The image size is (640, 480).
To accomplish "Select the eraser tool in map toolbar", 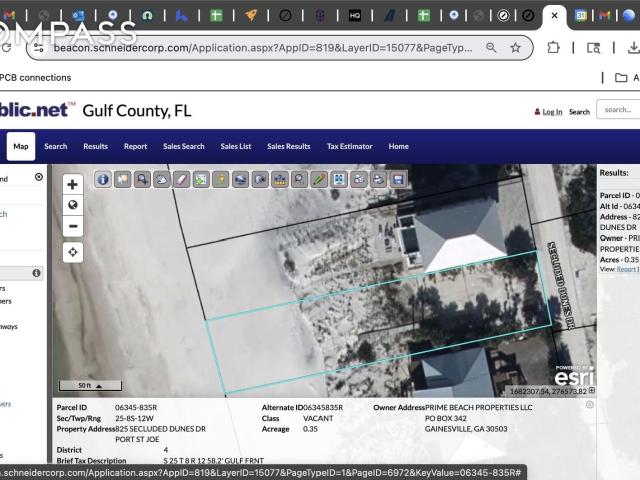I will 181,179.
